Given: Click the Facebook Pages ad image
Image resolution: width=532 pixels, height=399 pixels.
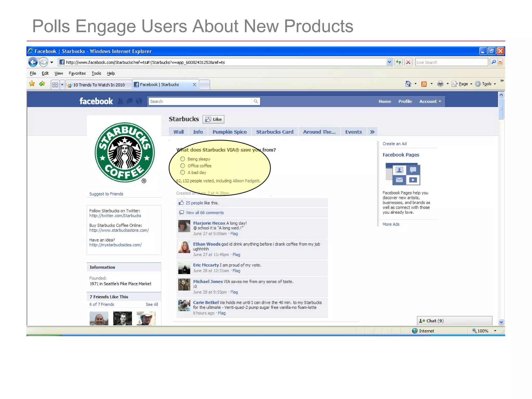Looking at the screenshot, I should [403, 174].
